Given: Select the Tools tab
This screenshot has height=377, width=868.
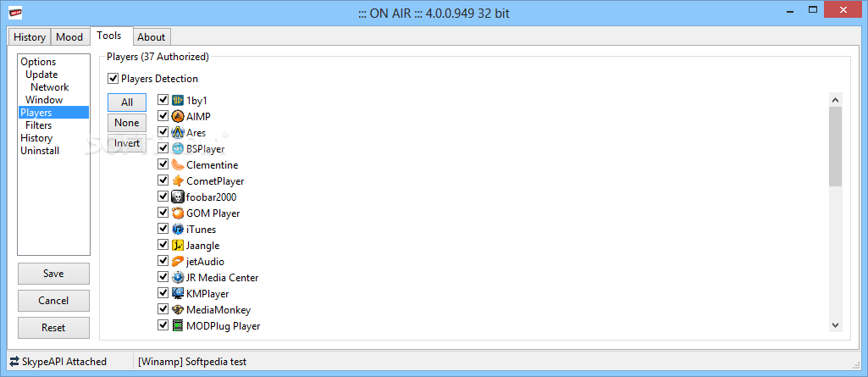Looking at the screenshot, I should 111,36.
